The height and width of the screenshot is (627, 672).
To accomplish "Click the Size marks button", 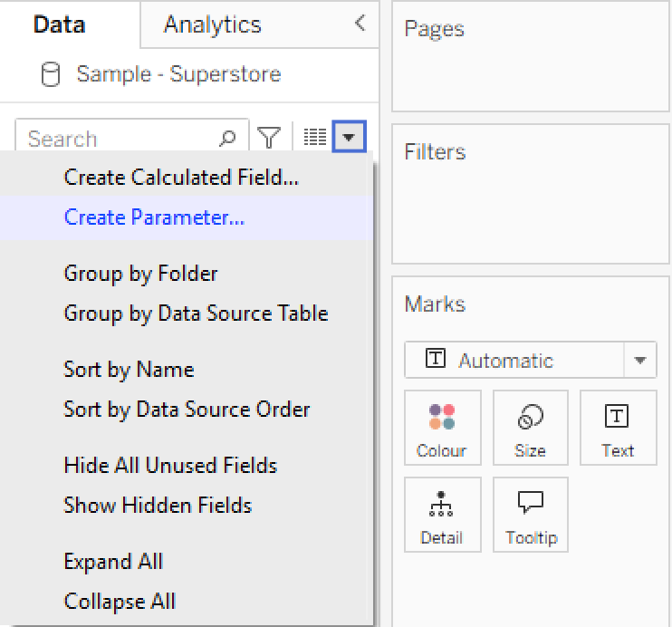I will 531,428.
